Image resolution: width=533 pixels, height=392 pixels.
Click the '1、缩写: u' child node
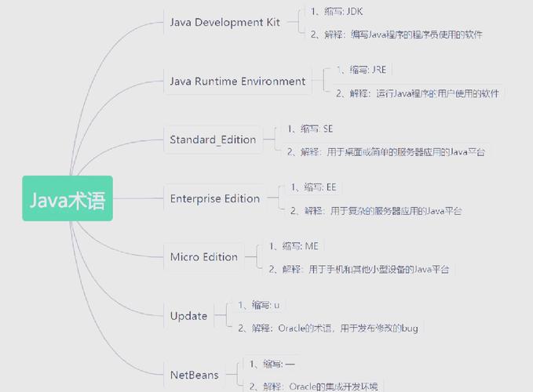(259, 305)
